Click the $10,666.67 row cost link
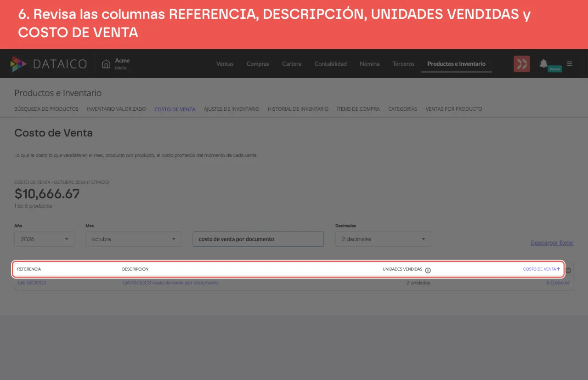Screen dimensions: 588x380 click(558, 283)
